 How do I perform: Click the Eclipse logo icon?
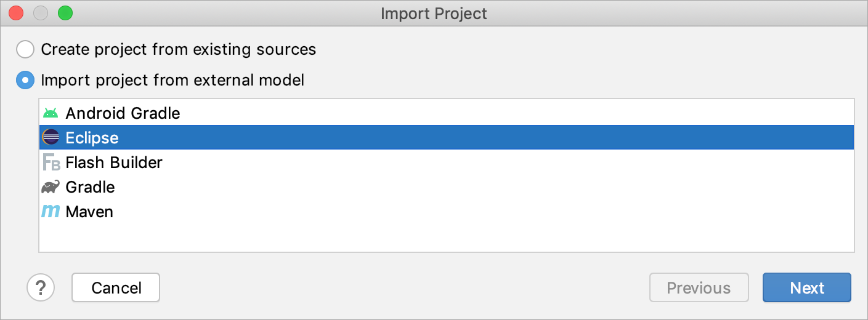pyautogui.click(x=51, y=138)
